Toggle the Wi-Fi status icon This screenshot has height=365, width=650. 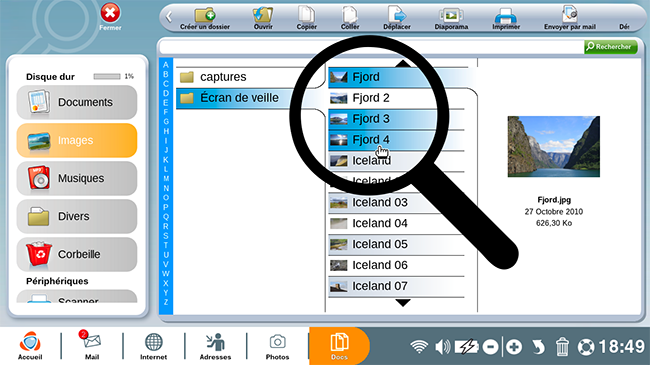(x=419, y=347)
